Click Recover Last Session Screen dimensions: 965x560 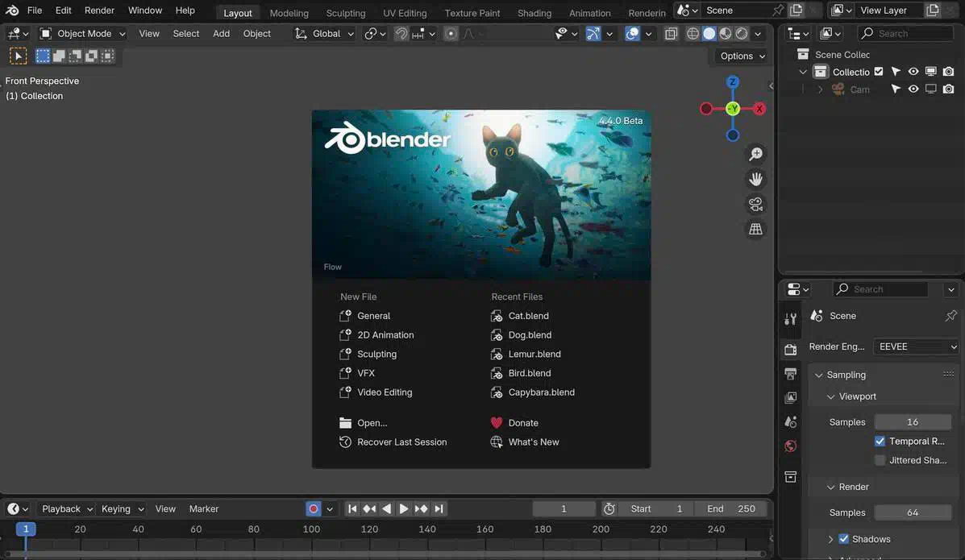(401, 442)
